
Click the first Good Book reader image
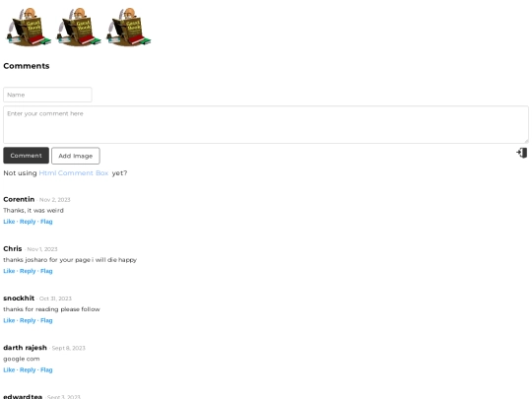click(x=29, y=28)
